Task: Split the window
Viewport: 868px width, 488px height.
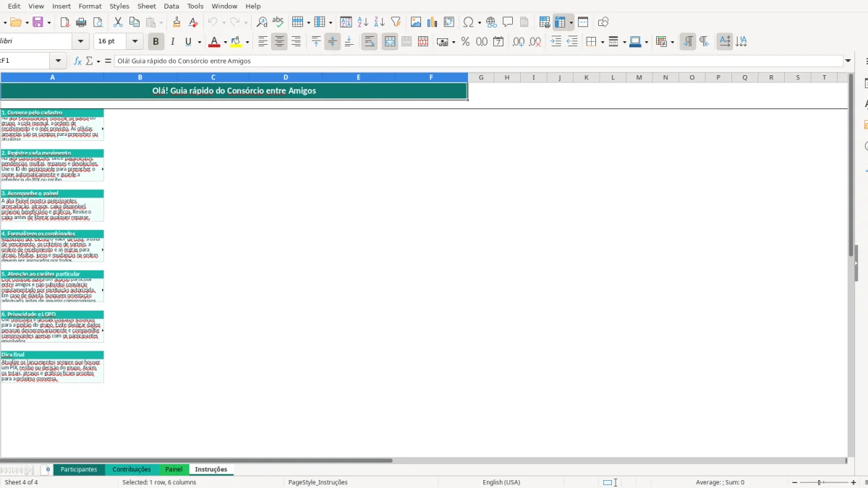Action: 583,22
